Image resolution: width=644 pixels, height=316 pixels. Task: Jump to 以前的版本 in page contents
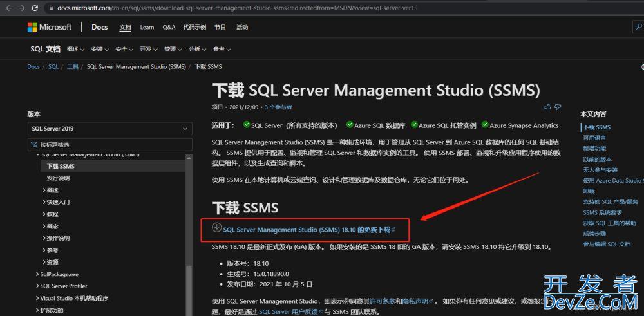(597, 159)
